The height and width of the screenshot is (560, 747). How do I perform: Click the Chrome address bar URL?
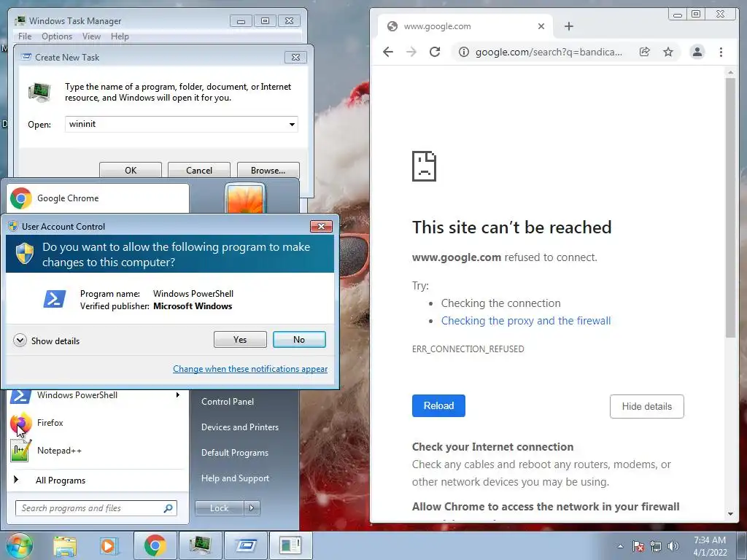549,52
